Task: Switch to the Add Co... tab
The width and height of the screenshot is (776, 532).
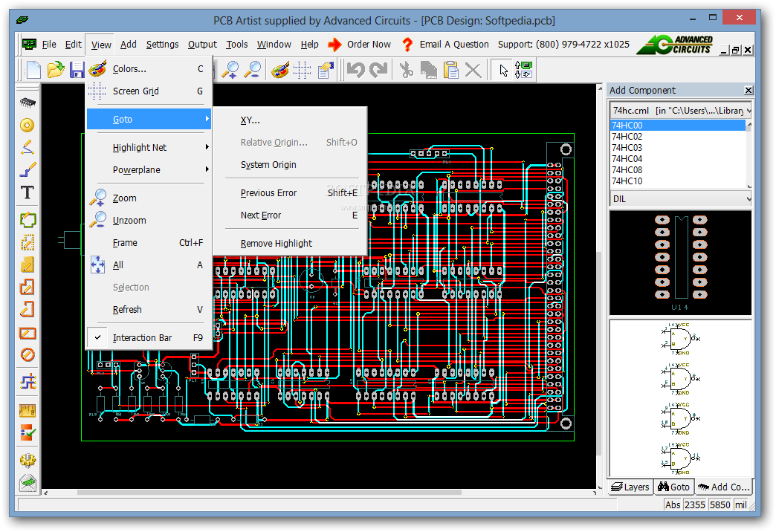Action: [x=724, y=487]
